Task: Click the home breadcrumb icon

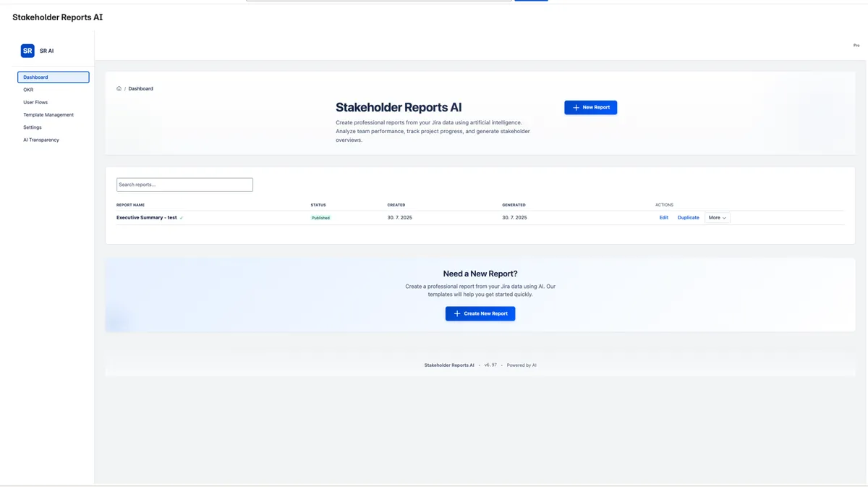Action: tap(119, 88)
